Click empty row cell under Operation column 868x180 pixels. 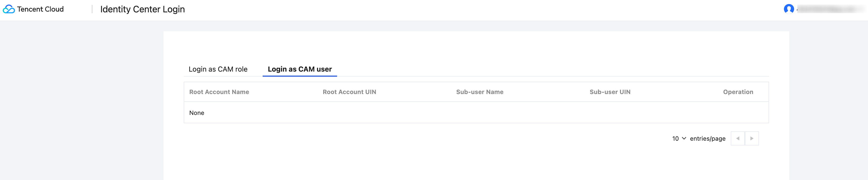pos(738,113)
